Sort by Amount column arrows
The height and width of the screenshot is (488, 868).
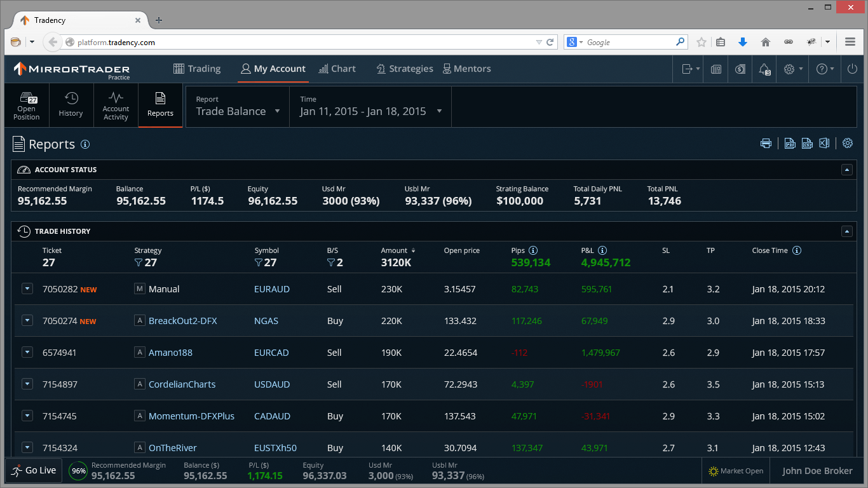(413, 250)
